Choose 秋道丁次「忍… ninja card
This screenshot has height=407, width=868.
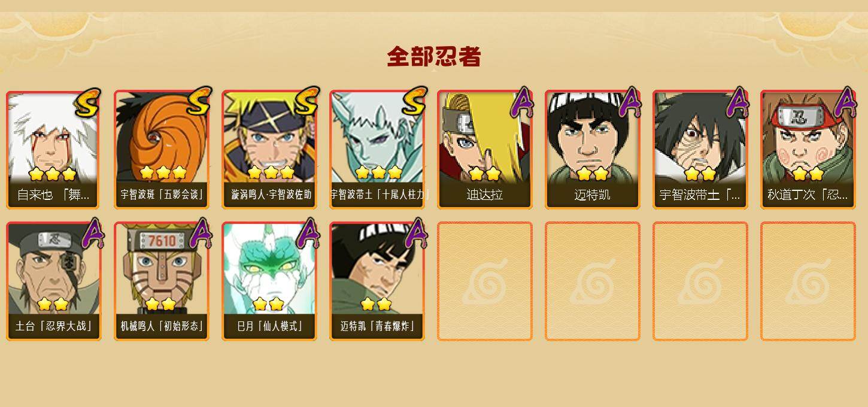click(808, 149)
